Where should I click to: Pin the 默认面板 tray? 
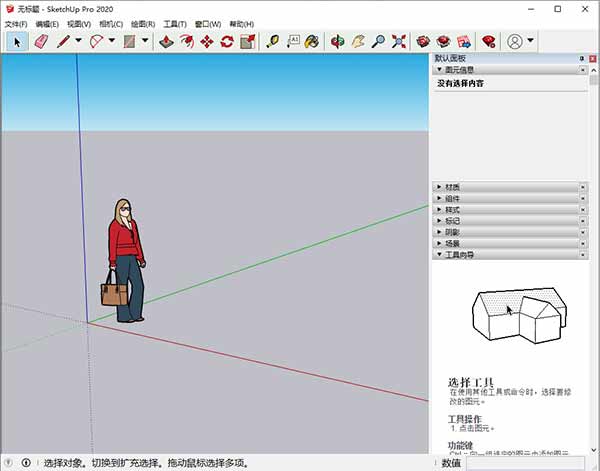tap(581, 59)
